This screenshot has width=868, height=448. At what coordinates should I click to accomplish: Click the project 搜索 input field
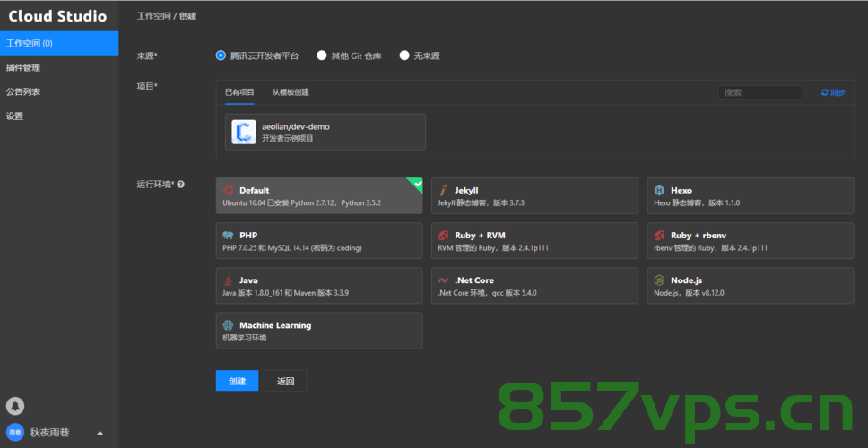point(760,92)
